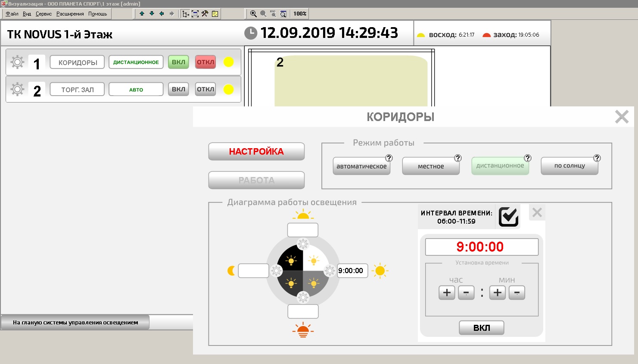
Task: Click the empty time field above the diagram
Action: (303, 230)
